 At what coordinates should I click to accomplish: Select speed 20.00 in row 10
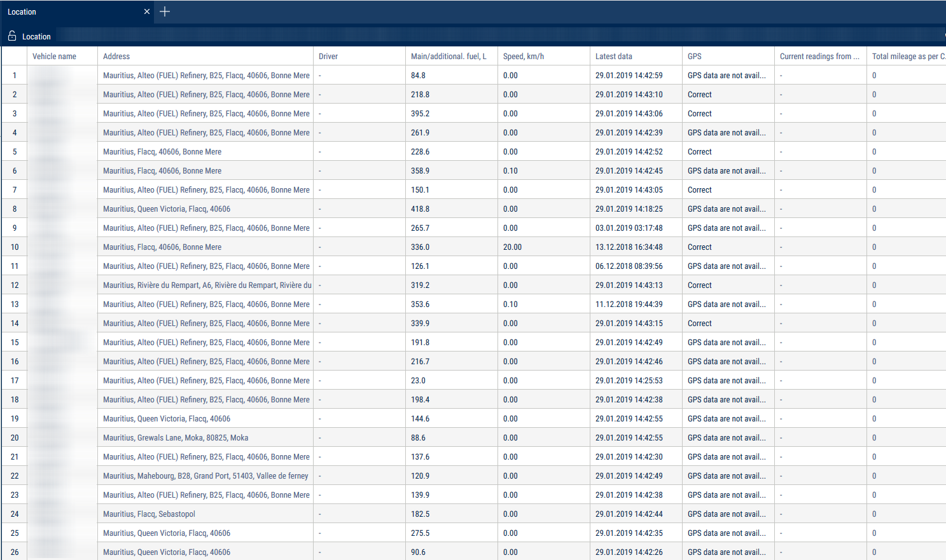[512, 247]
